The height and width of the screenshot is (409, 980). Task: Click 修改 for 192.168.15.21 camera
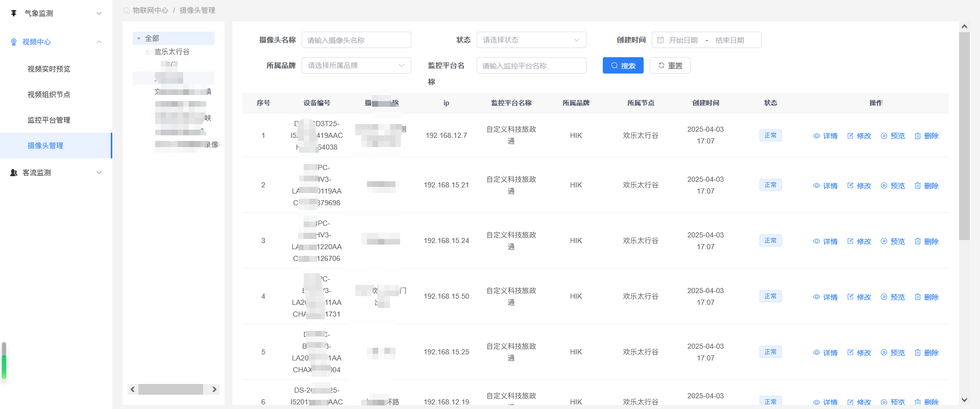pos(859,186)
